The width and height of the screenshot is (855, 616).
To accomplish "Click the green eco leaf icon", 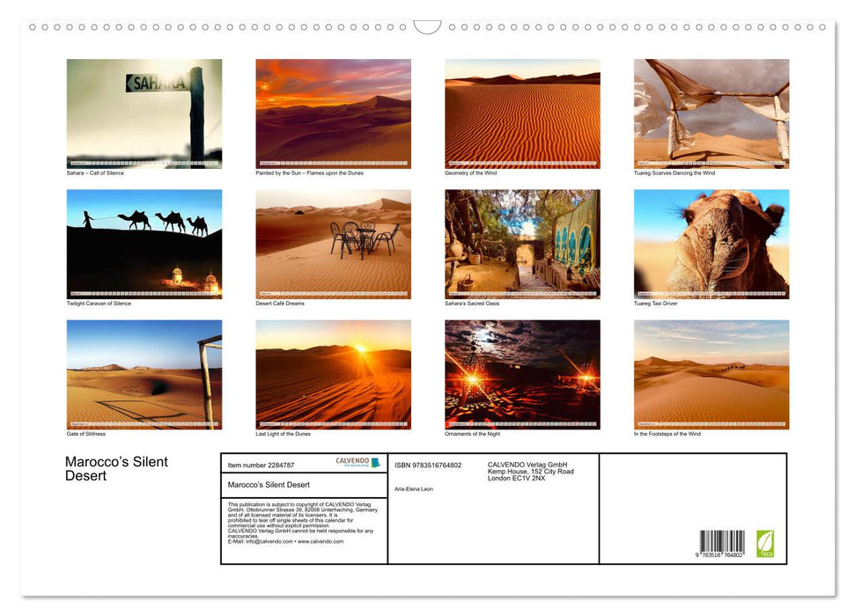I will pyautogui.click(x=764, y=544).
